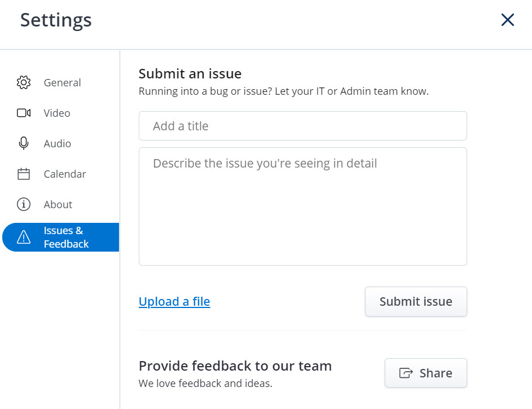This screenshot has width=532, height=409.
Task: Select Issues & Feedback tab
Action: tap(60, 237)
